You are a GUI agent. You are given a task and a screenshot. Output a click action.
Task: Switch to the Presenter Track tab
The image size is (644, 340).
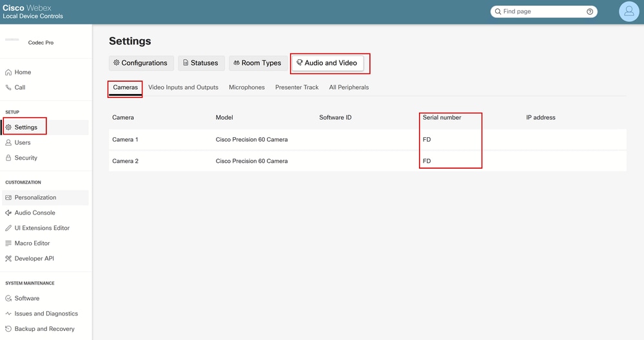tap(297, 88)
